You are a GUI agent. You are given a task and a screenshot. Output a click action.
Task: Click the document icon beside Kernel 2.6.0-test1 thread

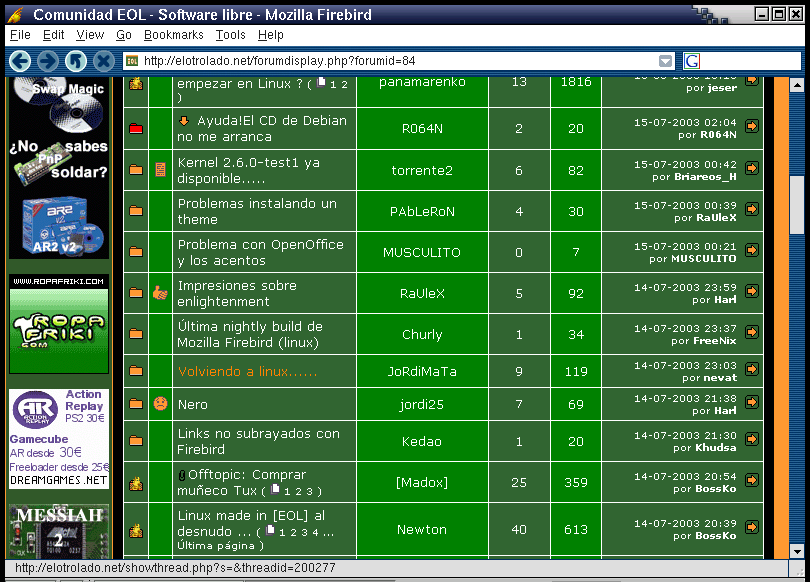tap(161, 170)
